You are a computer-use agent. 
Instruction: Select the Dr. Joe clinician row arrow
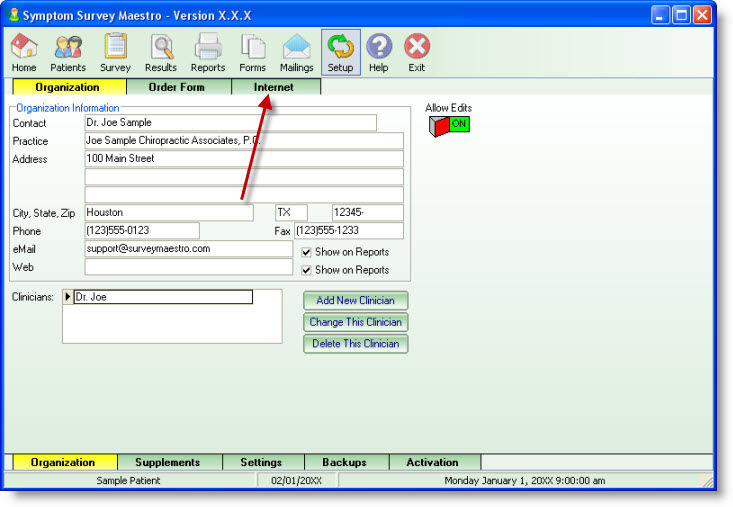coord(68,297)
